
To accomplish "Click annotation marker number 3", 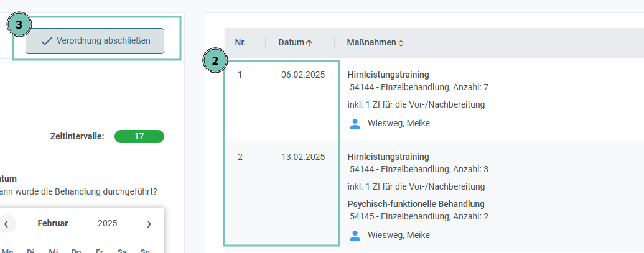I will (x=19, y=25).
